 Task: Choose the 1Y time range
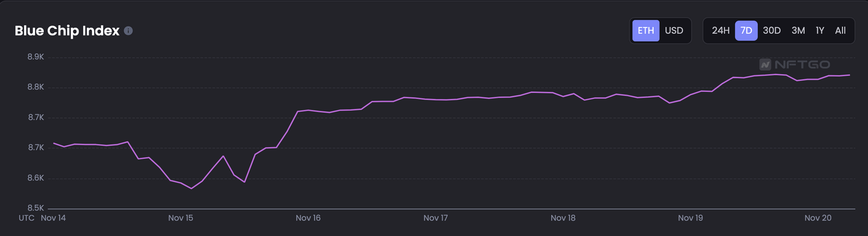(820, 31)
